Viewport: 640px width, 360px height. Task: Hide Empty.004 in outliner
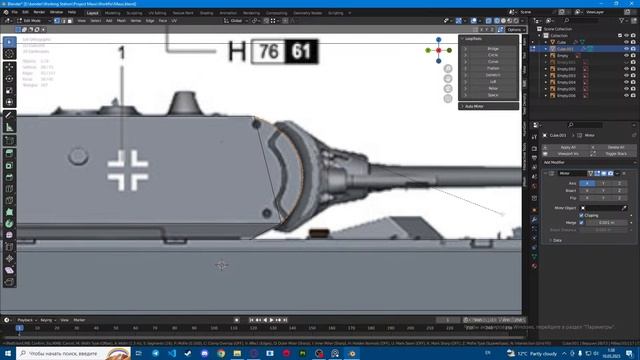pos(626,82)
